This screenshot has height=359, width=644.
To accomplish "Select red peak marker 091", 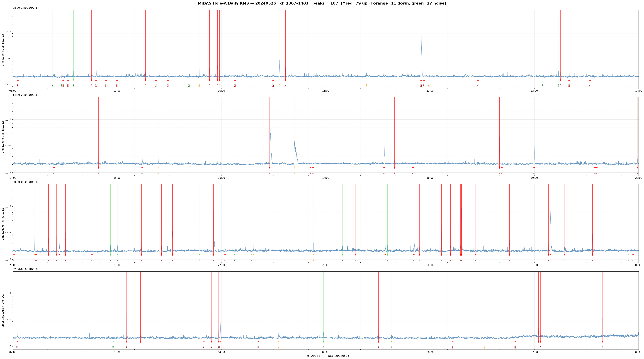I will pos(140,342).
